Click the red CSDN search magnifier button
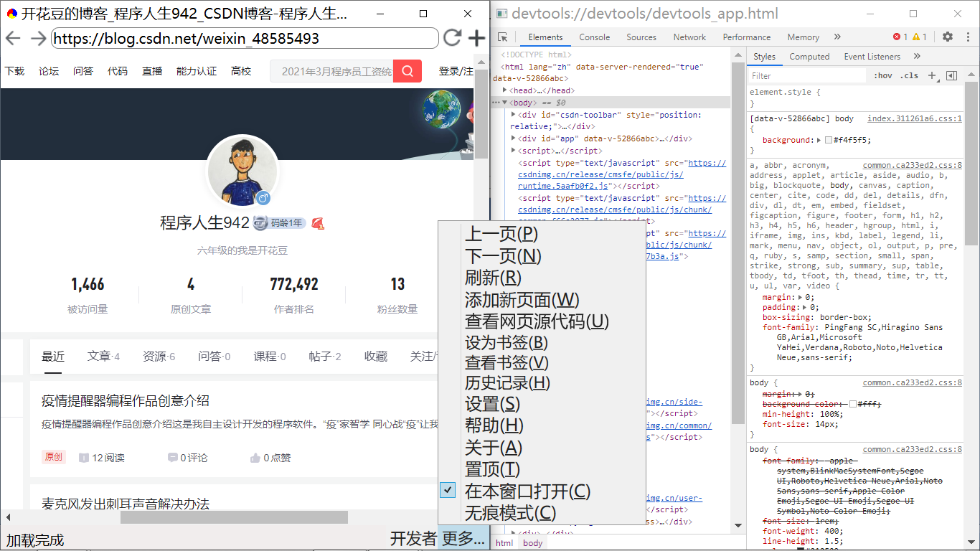This screenshot has width=980, height=551. pyautogui.click(x=407, y=71)
